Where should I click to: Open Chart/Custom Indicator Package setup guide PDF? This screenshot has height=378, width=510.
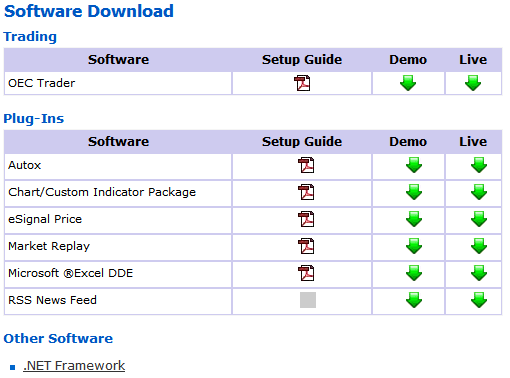[306, 192]
